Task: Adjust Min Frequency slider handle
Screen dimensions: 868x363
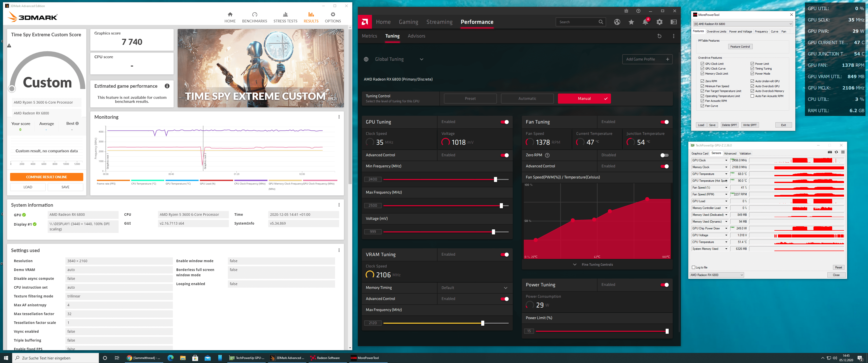Action: [x=495, y=180]
